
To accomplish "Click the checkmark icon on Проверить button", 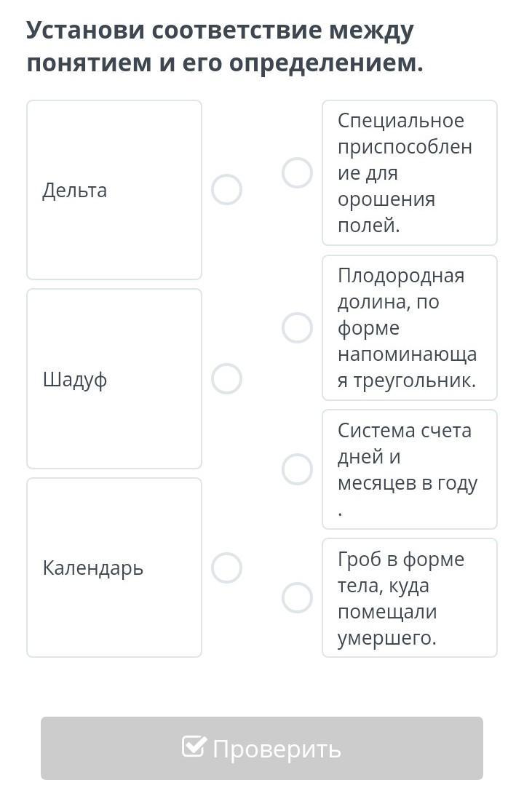I will [194, 747].
